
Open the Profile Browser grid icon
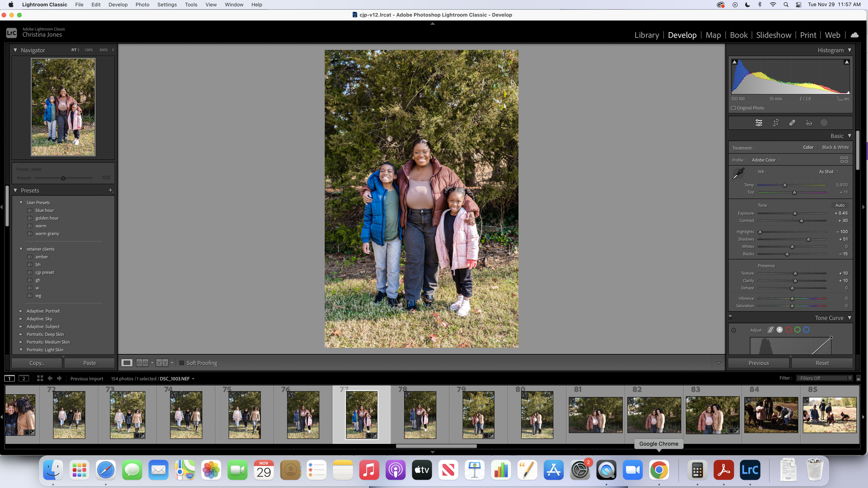(x=844, y=160)
